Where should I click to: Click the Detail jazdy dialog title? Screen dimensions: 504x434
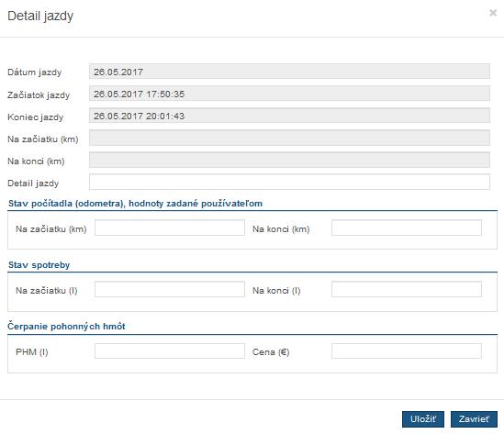tap(40, 16)
